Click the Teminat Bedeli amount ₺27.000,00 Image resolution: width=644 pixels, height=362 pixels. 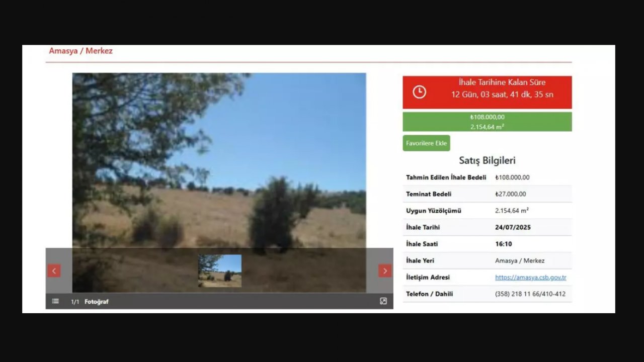tap(510, 194)
